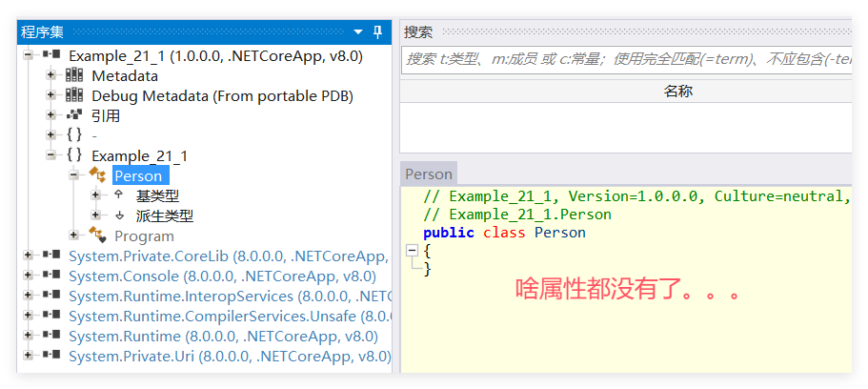Expand the System.Runtime (8.0.0.0) assembly

(x=28, y=335)
